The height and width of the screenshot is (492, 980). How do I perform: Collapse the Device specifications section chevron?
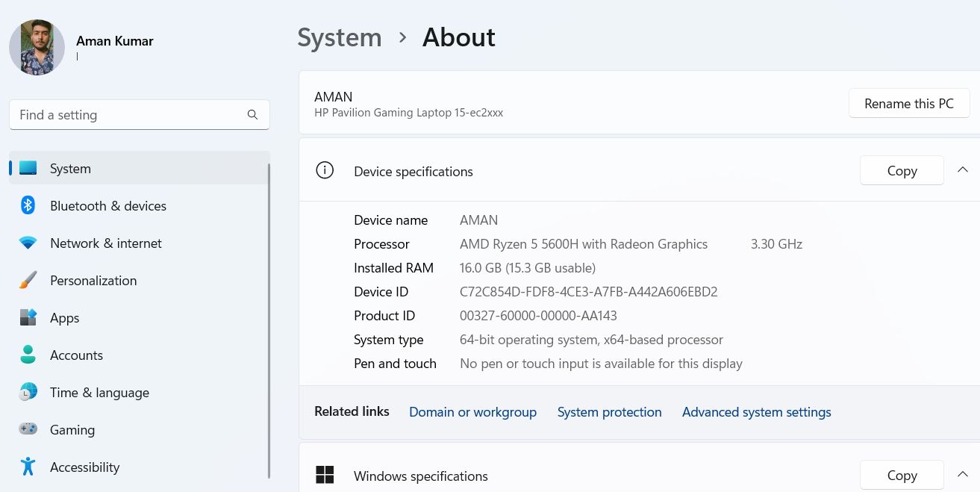962,170
